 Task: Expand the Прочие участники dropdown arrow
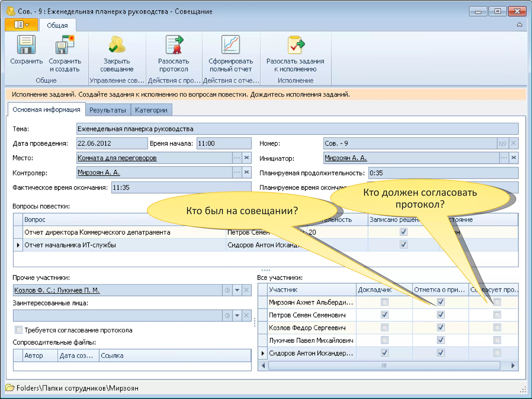(237, 290)
